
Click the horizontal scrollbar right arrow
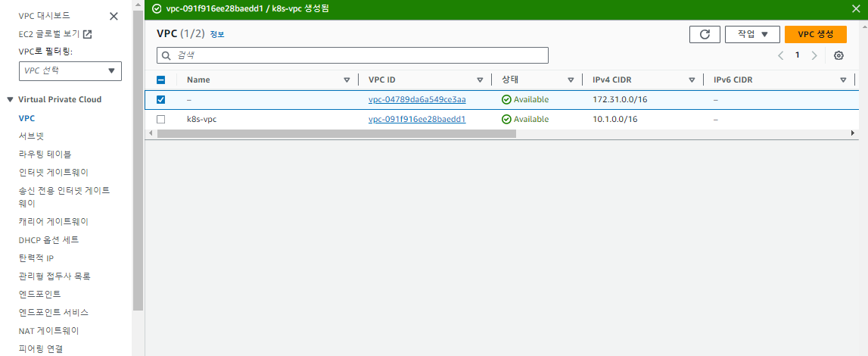coord(853,133)
